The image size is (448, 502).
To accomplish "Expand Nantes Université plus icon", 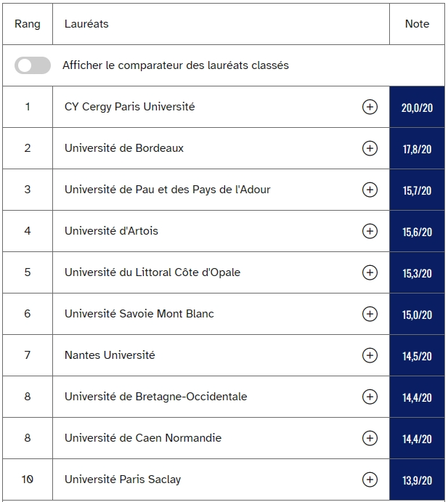I will [x=370, y=355].
